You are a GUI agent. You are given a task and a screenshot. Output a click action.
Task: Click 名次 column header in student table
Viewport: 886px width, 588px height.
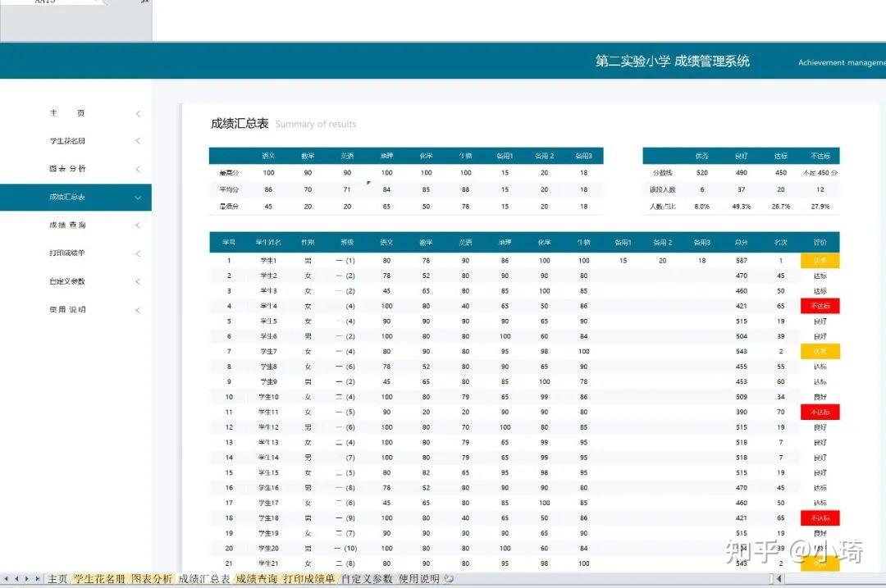781,242
